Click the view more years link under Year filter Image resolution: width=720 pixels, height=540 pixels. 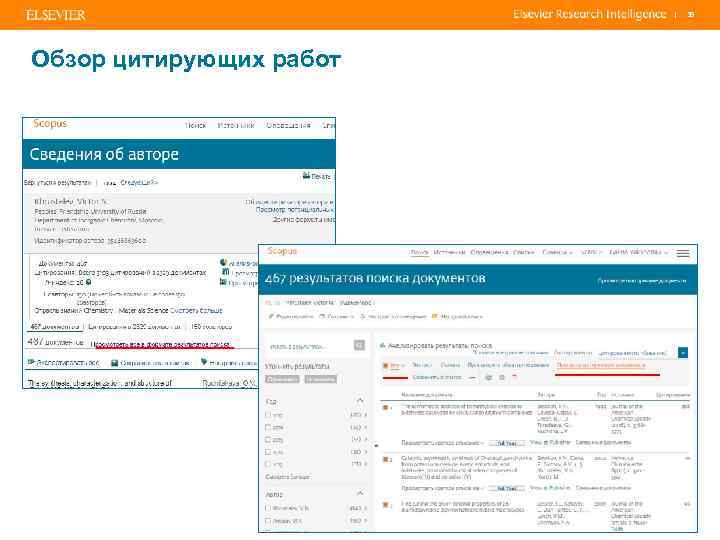[288, 477]
